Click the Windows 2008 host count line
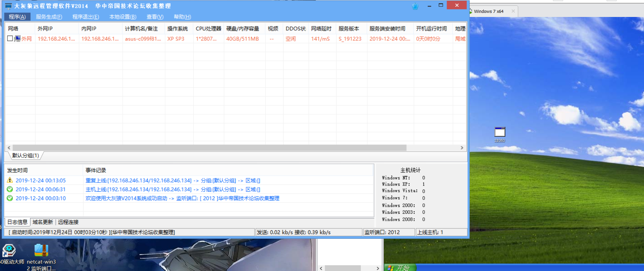Screen dimensions: 644x271 point(404,219)
